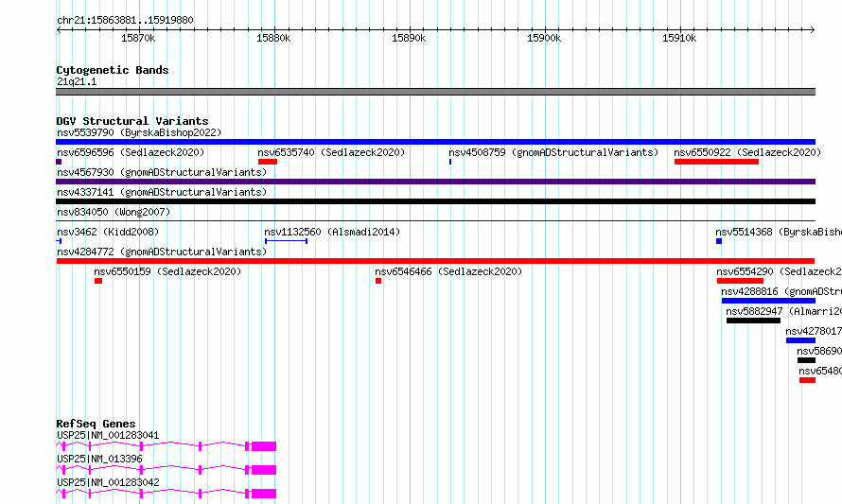Click the USP25 NM_013396 last exon block
842x504 pixels.
(264, 470)
